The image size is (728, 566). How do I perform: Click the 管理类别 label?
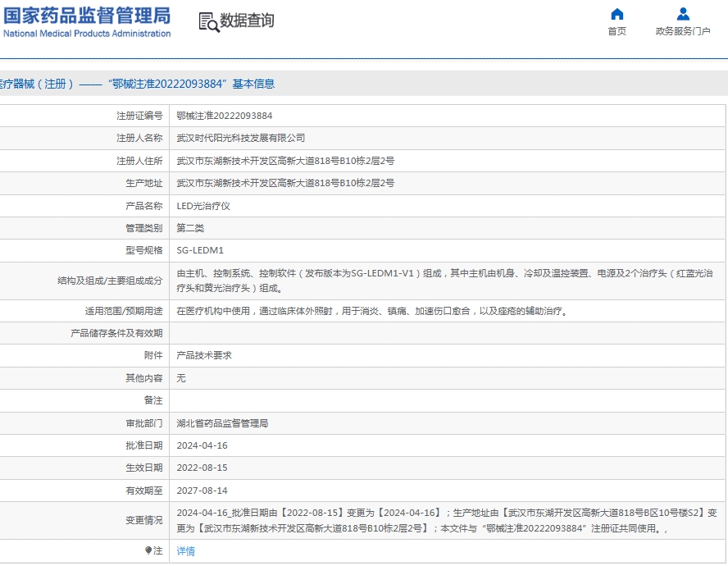click(144, 228)
